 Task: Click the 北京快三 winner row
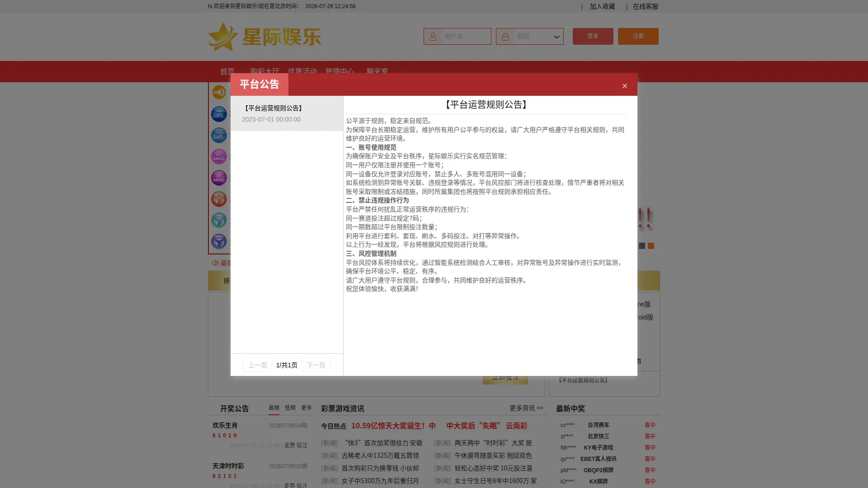pos(608,436)
